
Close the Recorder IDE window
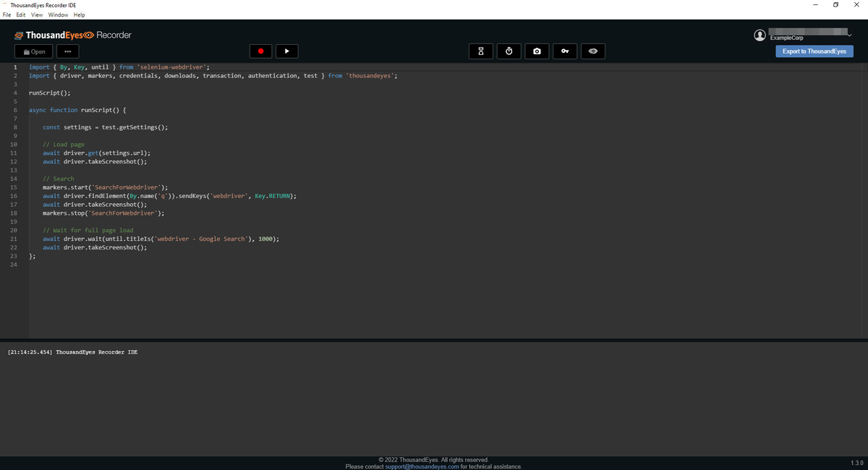click(857, 5)
